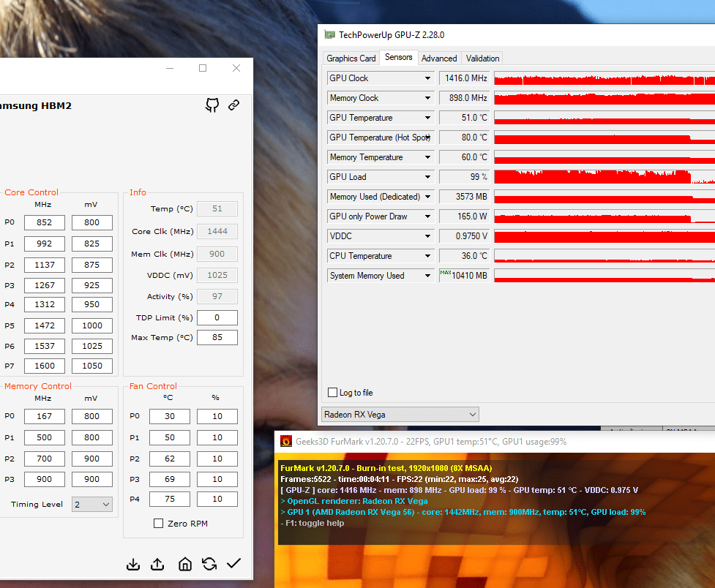The image size is (715, 588).
Task: Minimize the overclocking tool window
Action: click(170, 68)
